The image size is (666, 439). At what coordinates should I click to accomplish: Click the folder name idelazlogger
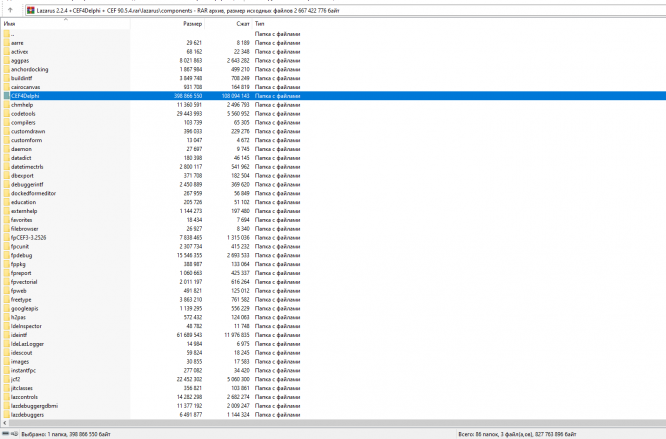pyautogui.click(x=27, y=344)
